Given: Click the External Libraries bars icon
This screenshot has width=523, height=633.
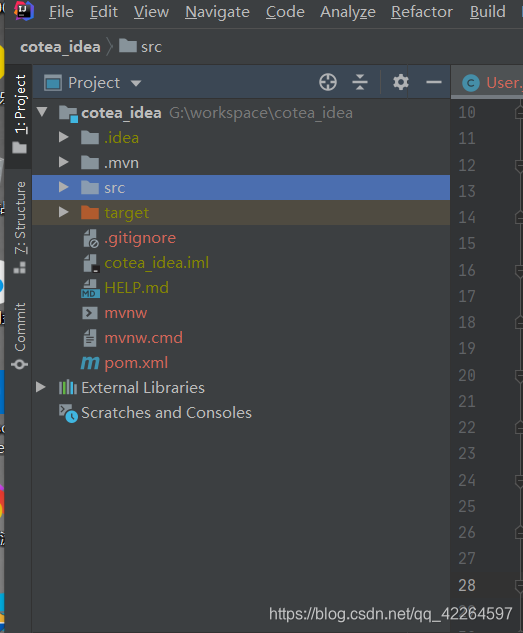Looking at the screenshot, I should coord(68,387).
